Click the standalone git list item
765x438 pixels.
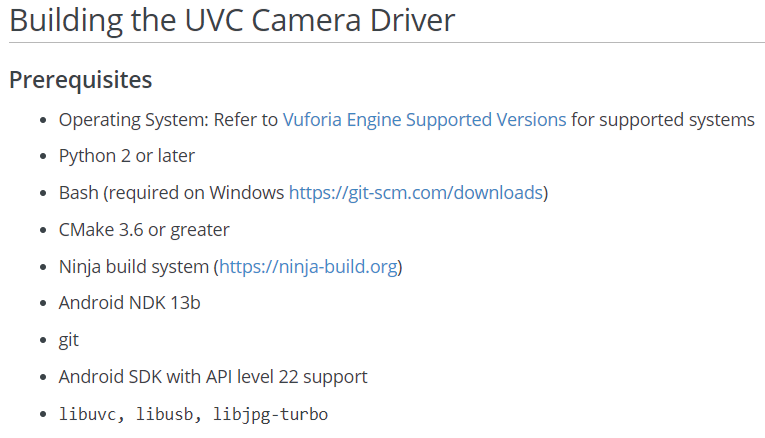click(x=68, y=340)
